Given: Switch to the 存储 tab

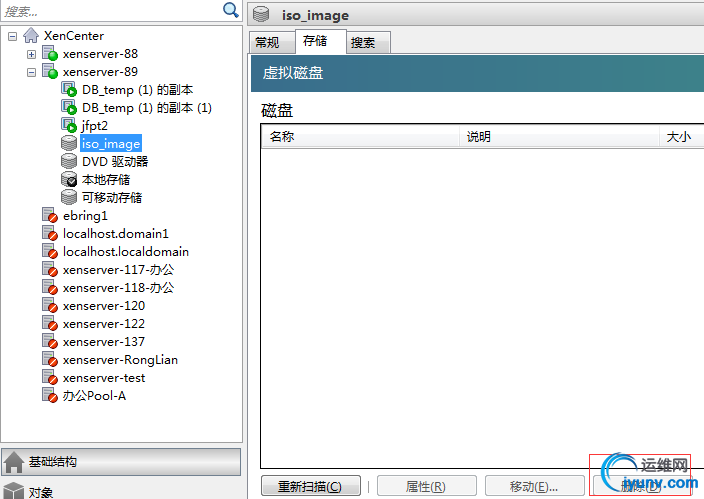Looking at the screenshot, I should coord(320,41).
